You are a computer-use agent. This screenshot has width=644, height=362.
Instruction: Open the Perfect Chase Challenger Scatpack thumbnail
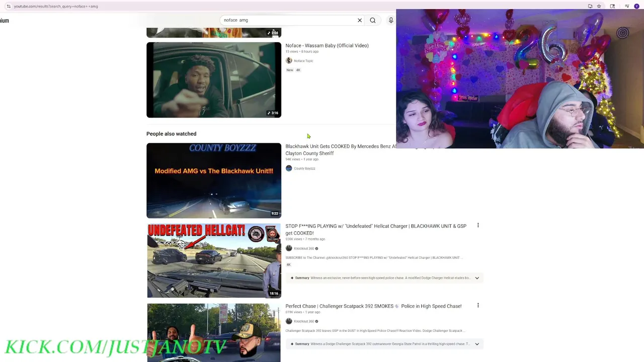point(214,333)
